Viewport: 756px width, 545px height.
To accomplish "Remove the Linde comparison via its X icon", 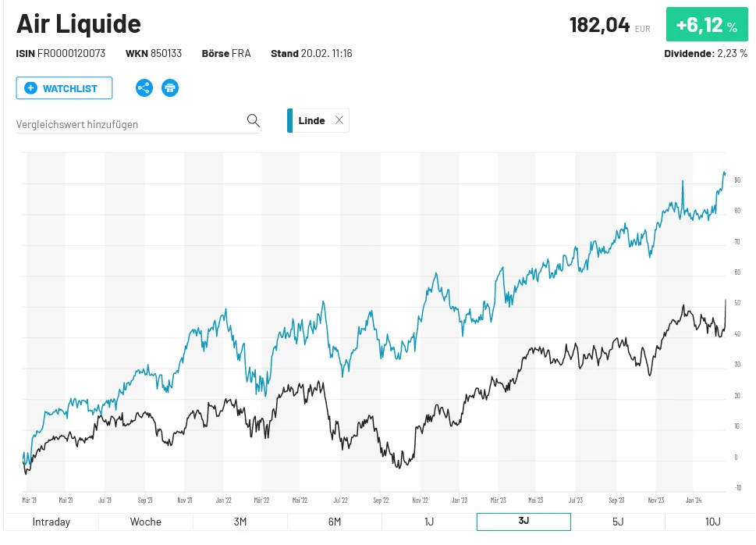I will pos(339,120).
